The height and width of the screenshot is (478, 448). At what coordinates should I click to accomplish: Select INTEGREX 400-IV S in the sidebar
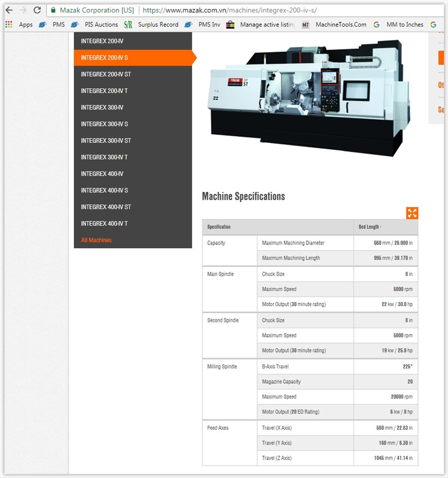click(133, 190)
